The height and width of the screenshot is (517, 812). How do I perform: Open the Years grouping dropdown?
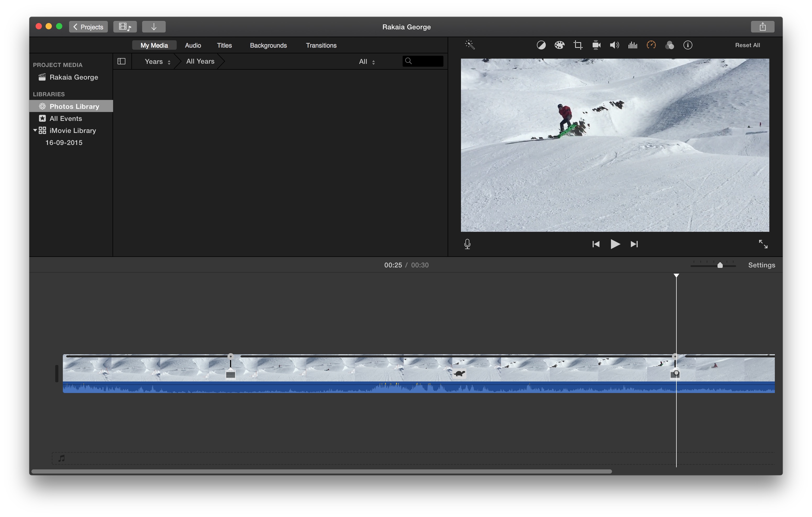pyautogui.click(x=157, y=62)
